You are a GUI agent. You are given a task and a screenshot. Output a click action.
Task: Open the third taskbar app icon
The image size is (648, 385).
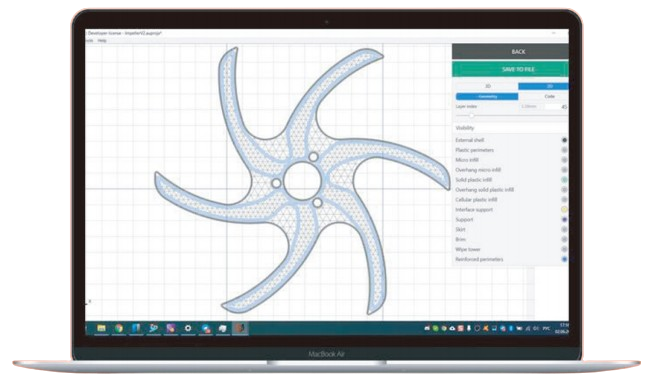pos(136,328)
